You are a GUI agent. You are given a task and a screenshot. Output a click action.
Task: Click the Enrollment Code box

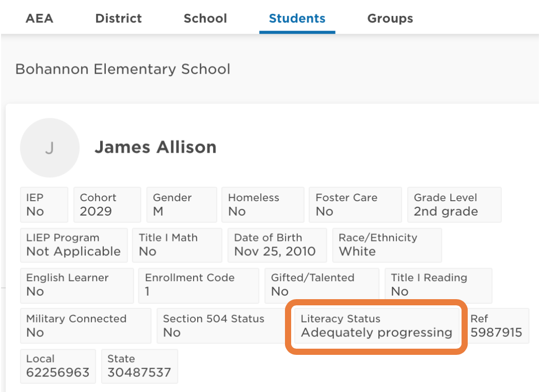[x=198, y=285]
